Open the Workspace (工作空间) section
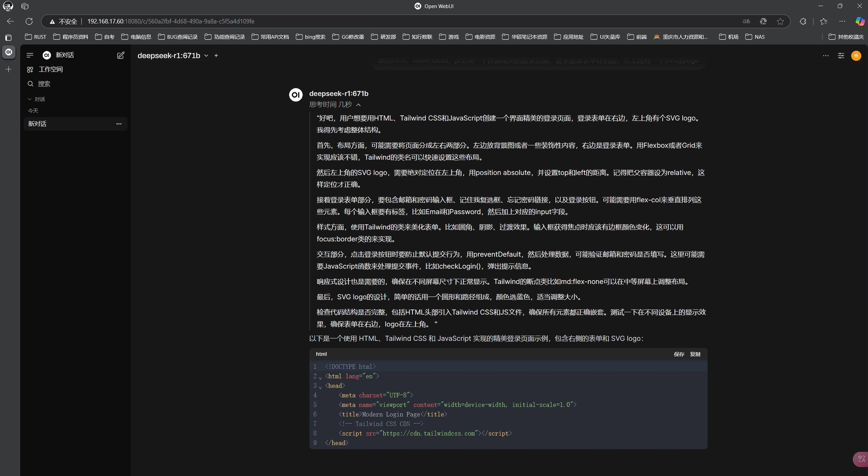The width and height of the screenshot is (868, 476). (x=45, y=70)
